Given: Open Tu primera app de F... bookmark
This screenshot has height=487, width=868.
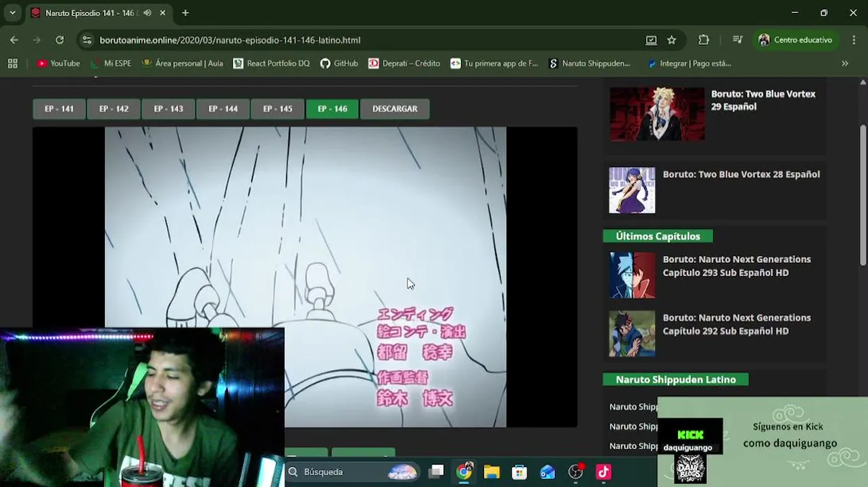Looking at the screenshot, I should click(494, 63).
